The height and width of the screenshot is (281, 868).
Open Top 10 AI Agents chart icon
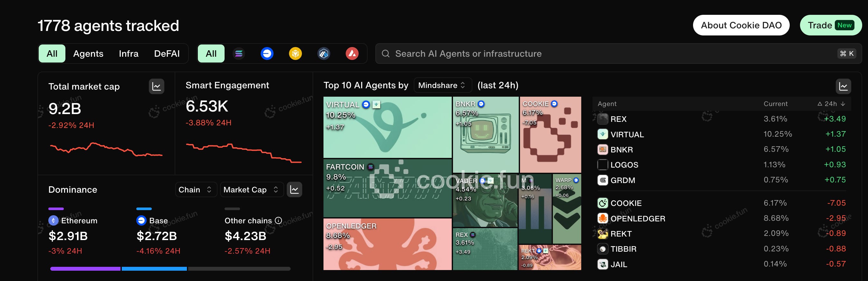click(x=844, y=87)
